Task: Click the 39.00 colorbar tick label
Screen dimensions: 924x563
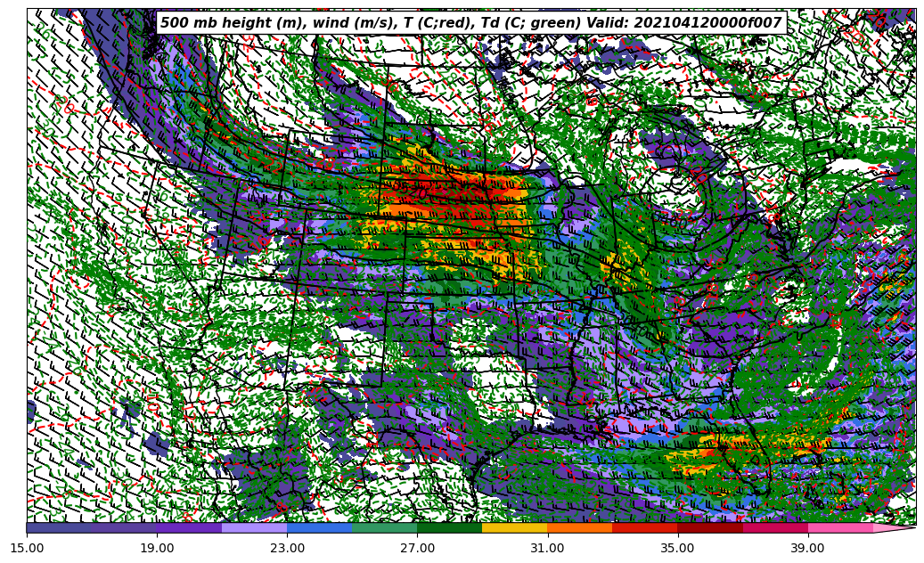Action: tap(808, 549)
